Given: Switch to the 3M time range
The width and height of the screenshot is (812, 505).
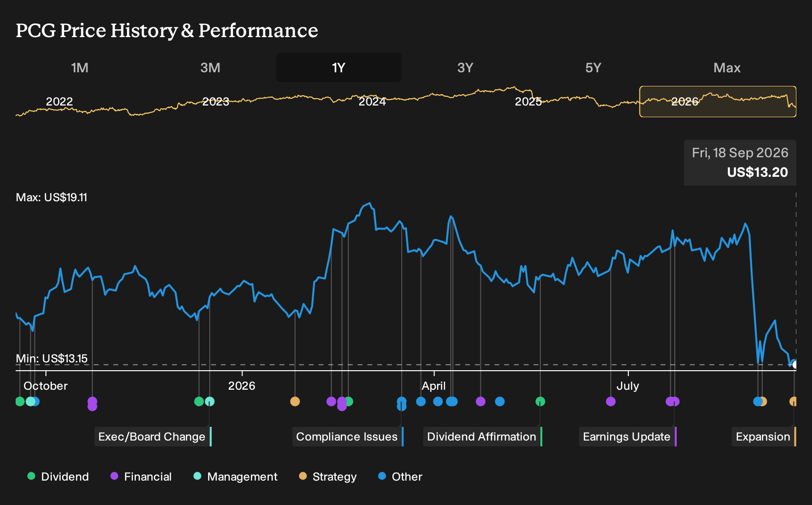Looking at the screenshot, I should click(x=210, y=67).
